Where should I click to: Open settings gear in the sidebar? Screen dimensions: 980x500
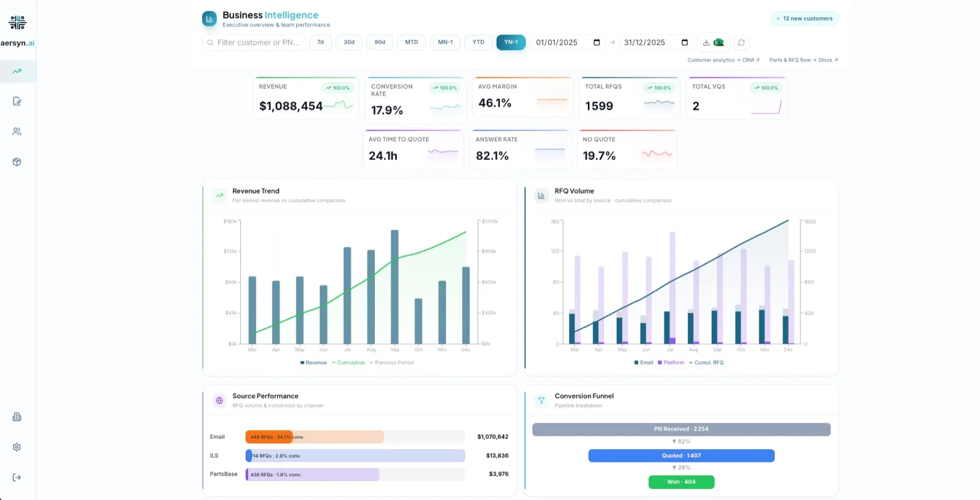click(x=17, y=447)
